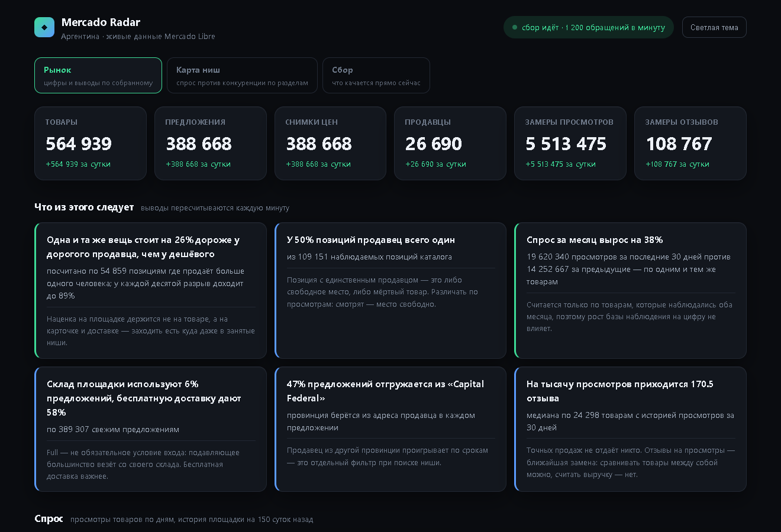Click the text «посчитано по 54 859 позициям»

tap(106, 271)
